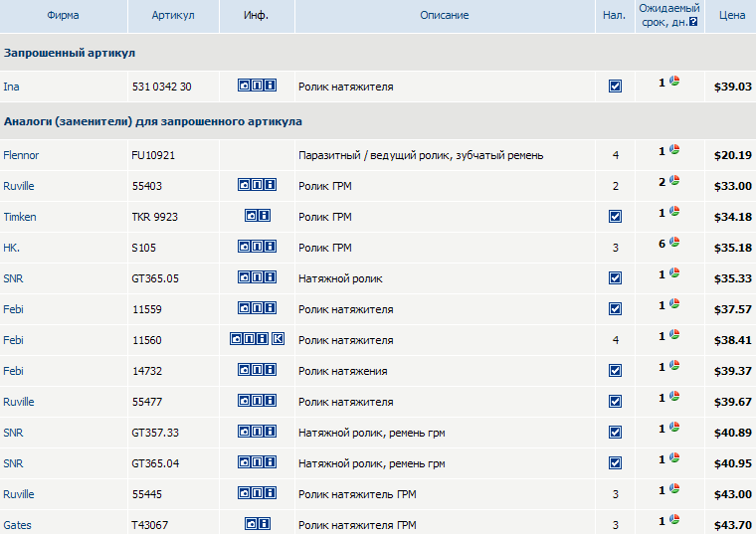
Task: Click price $39.03 for Ina
Action: point(733,87)
